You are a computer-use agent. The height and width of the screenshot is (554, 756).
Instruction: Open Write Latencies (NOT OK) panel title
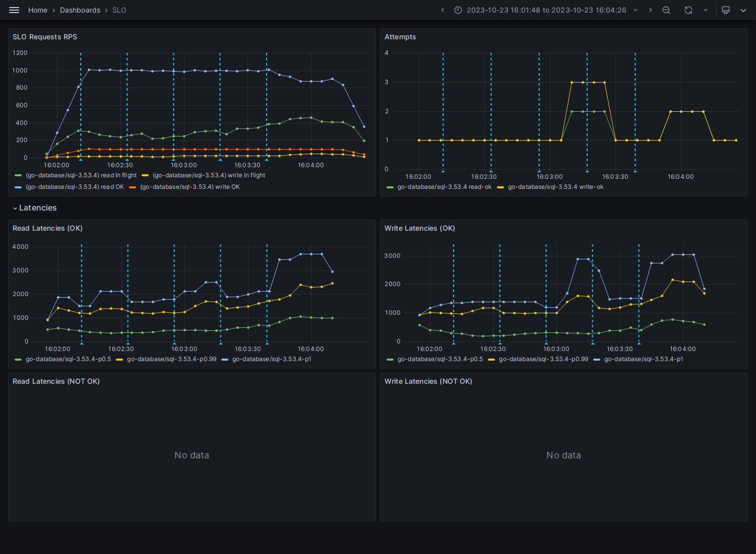point(428,381)
